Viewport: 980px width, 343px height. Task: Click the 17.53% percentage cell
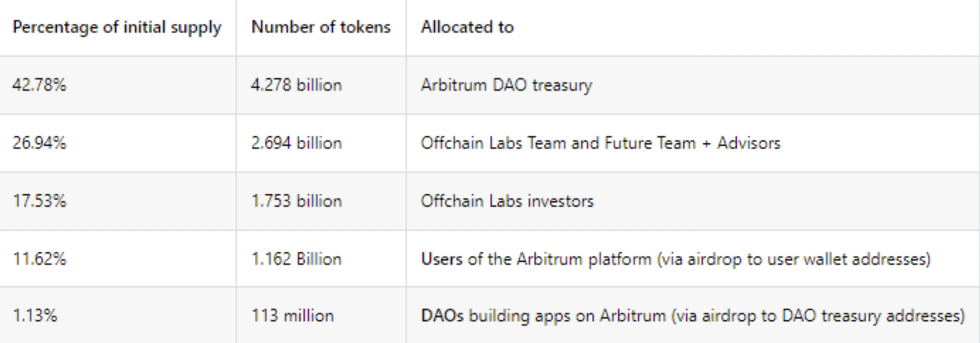[117, 201]
